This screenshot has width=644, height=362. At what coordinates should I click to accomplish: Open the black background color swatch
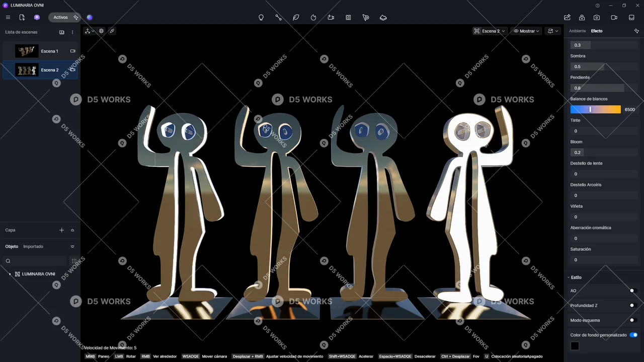point(575,346)
